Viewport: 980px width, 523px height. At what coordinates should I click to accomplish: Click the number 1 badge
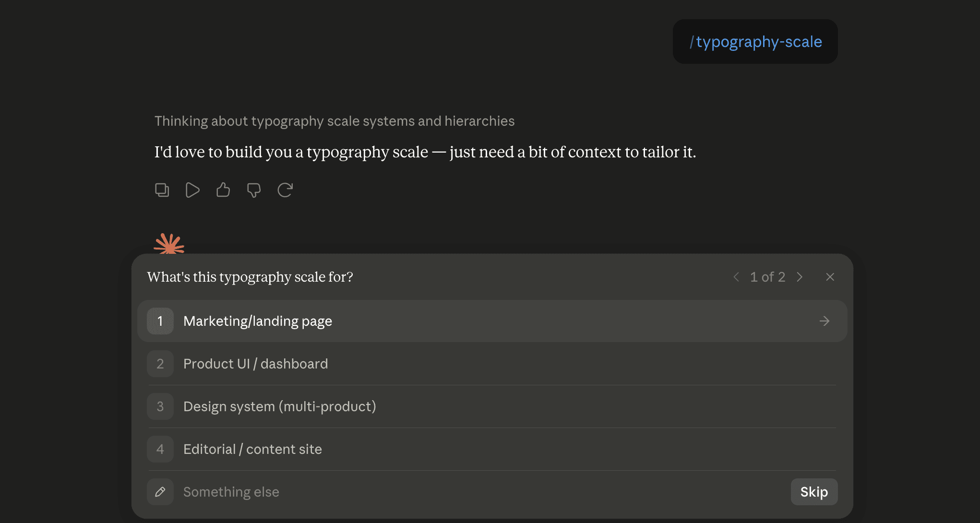(160, 321)
